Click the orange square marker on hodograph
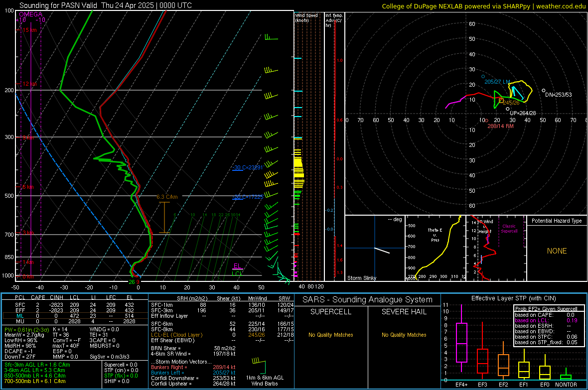This screenshot has height=390, width=588. click(501, 101)
